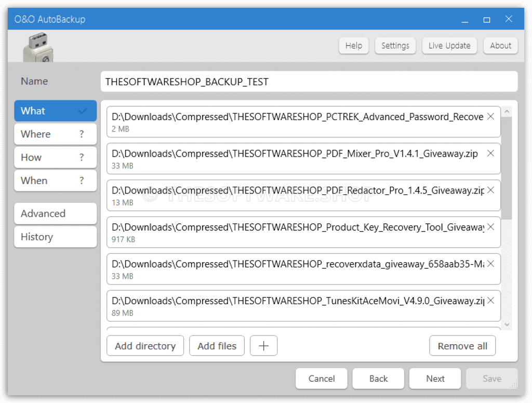Remove the TunesKitAceMovi entry with X
Viewport: 532px width, 403px height.
click(490, 301)
